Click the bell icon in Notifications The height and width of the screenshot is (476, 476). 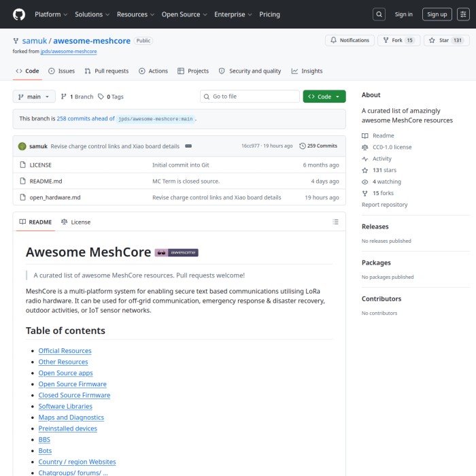333,40
